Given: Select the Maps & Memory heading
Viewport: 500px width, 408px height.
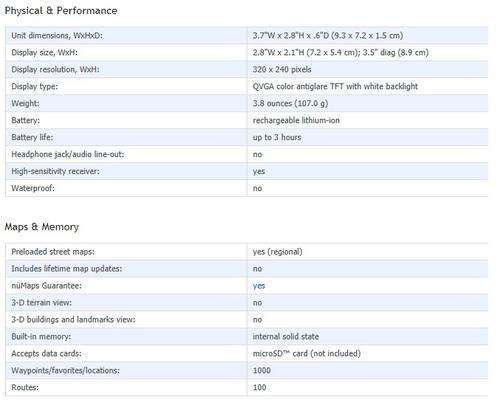Looking at the screenshot, I should click(x=42, y=227).
